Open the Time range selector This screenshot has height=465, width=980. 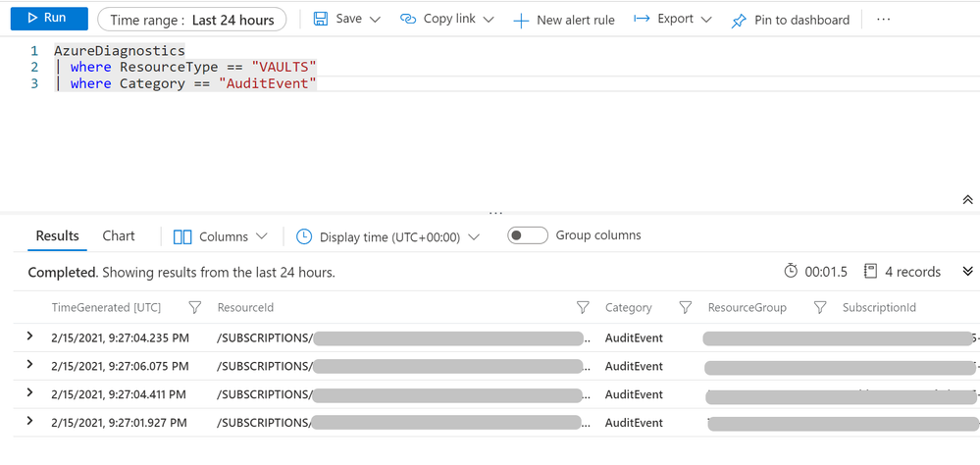(x=191, y=20)
